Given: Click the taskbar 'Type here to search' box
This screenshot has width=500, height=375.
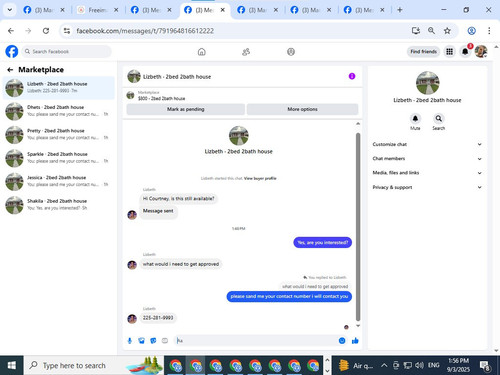Looking at the screenshot, I should (94, 366).
